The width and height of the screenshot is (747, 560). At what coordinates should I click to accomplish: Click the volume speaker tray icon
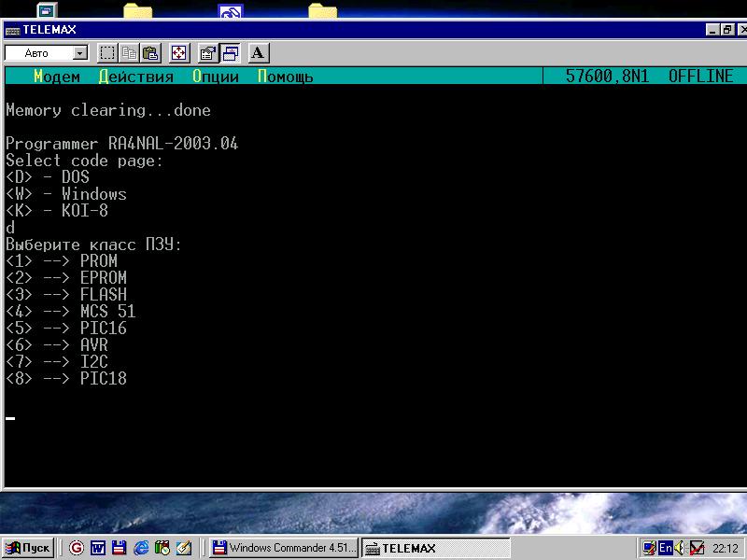coord(681,549)
